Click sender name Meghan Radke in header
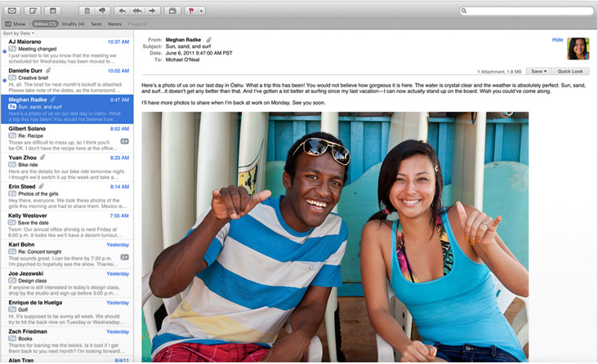598x364 pixels. (183, 40)
